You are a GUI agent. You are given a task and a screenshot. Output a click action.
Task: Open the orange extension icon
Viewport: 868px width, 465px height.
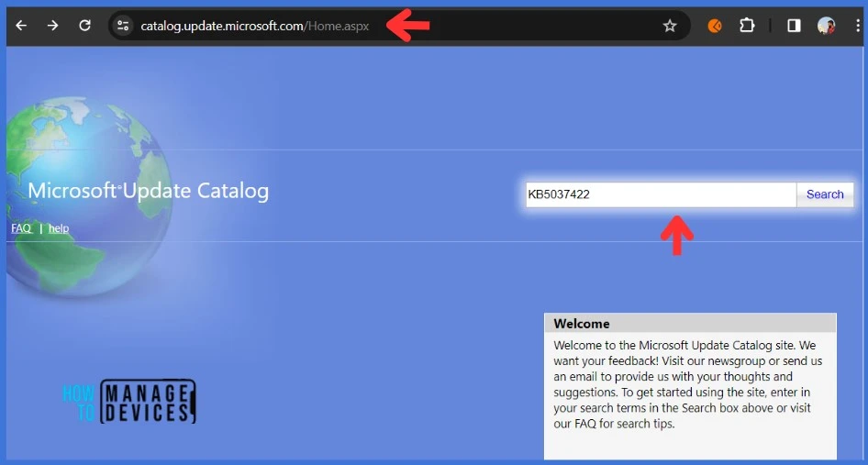[715, 26]
